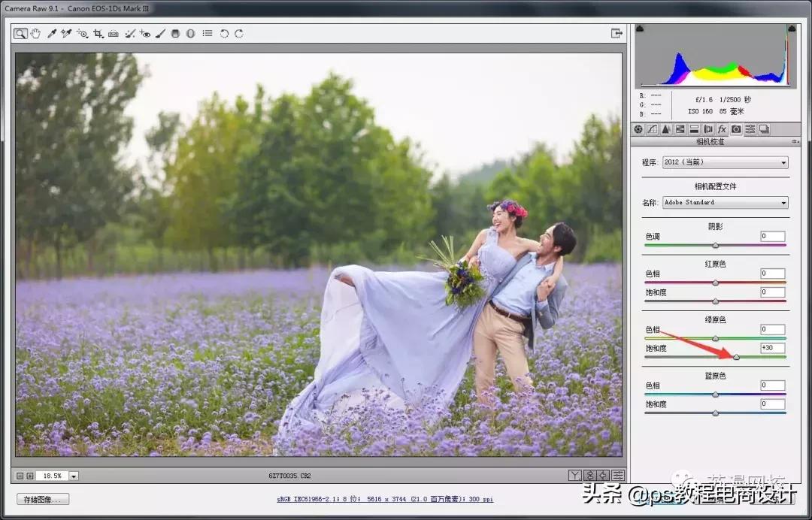812x520 pixels.
Task: Open the Tone Curve panel
Action: point(652,129)
